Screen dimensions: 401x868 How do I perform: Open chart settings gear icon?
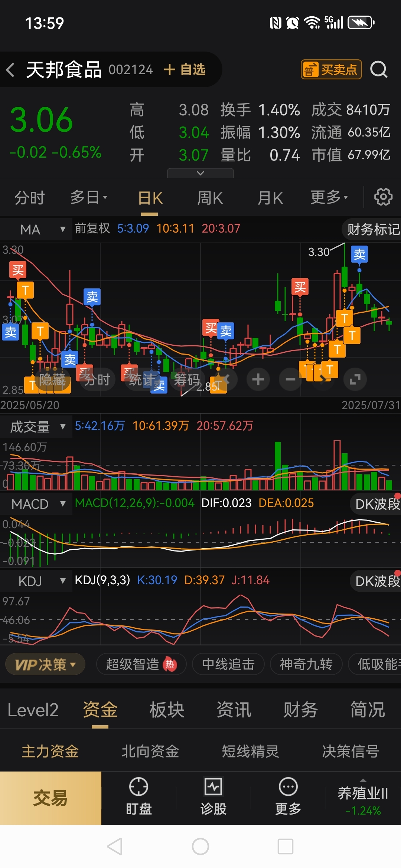383,197
